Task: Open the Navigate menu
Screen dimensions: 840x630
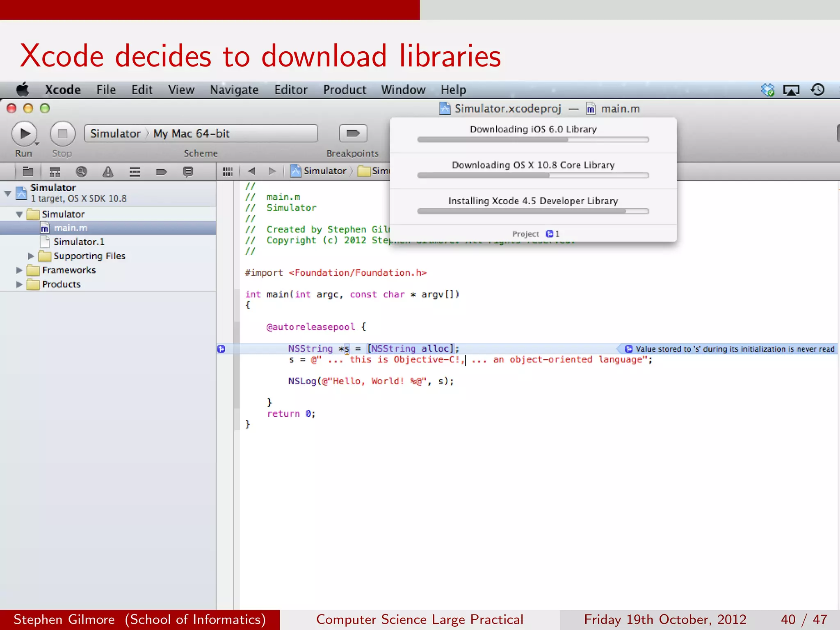Action: pos(234,89)
